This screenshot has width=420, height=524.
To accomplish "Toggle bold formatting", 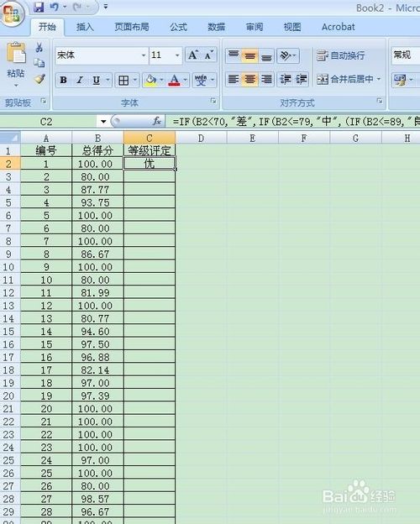I will point(63,81).
